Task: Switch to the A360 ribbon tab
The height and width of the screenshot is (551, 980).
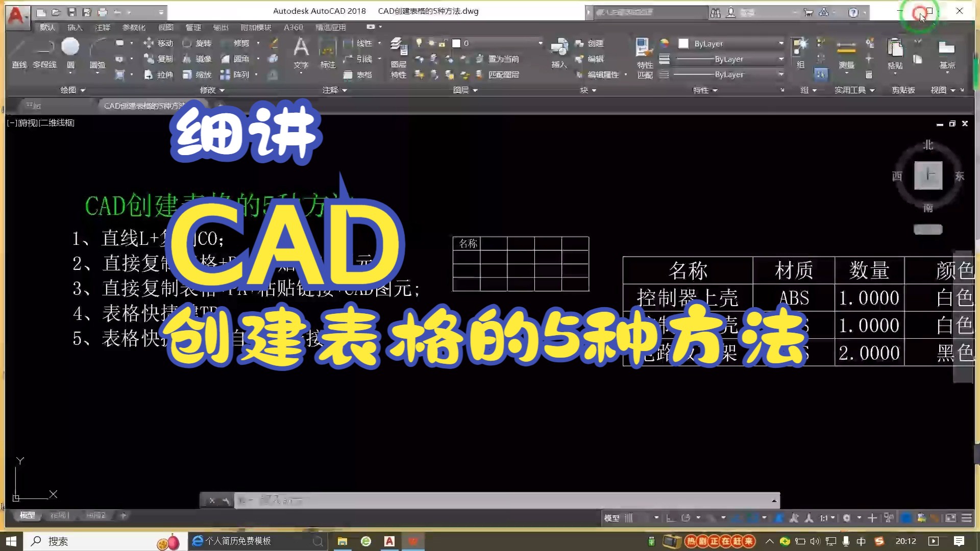Action: click(x=293, y=27)
